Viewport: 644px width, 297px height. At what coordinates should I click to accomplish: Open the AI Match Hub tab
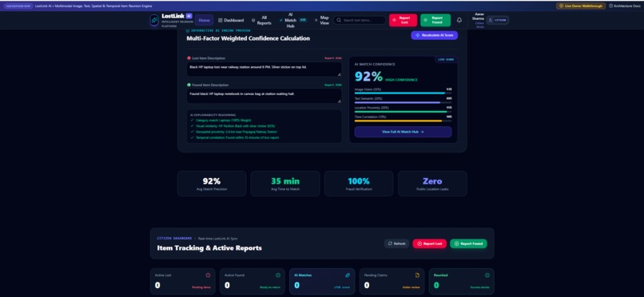coord(293,20)
